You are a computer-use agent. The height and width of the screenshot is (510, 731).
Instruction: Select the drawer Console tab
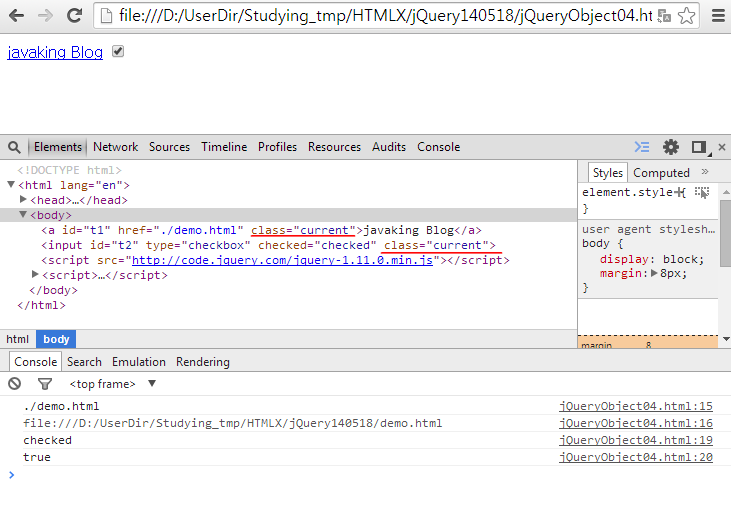35,362
